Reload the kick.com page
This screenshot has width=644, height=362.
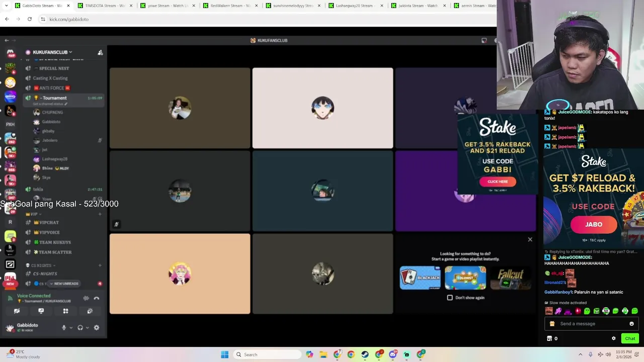coord(30,19)
